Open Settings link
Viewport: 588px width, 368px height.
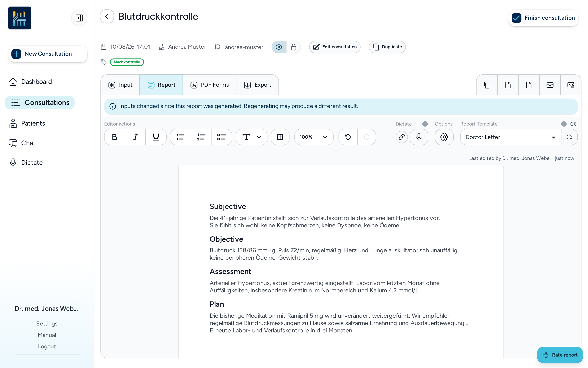pos(47,323)
